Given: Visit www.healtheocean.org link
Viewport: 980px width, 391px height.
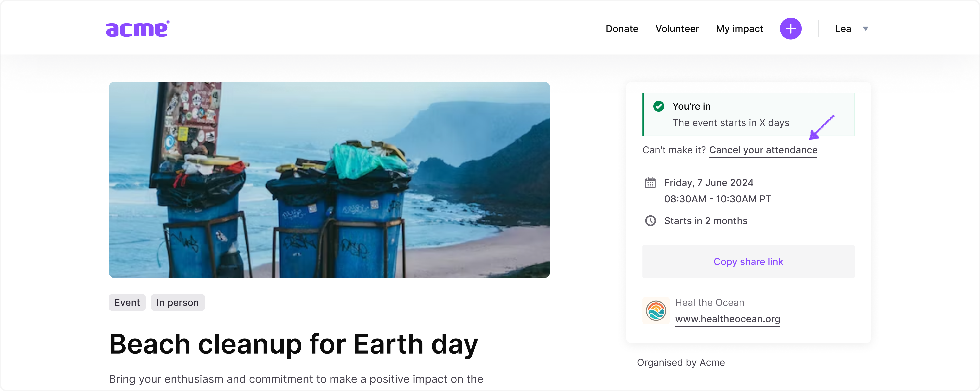Looking at the screenshot, I should 727,319.
